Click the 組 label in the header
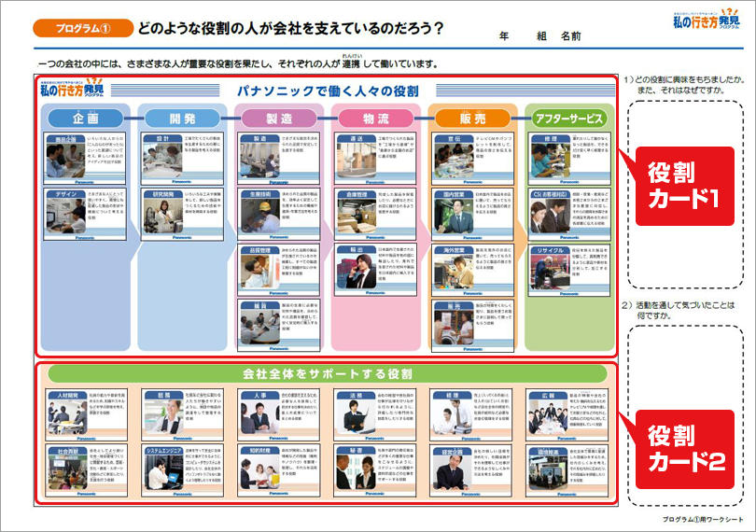The height and width of the screenshot is (532, 756). click(x=541, y=36)
